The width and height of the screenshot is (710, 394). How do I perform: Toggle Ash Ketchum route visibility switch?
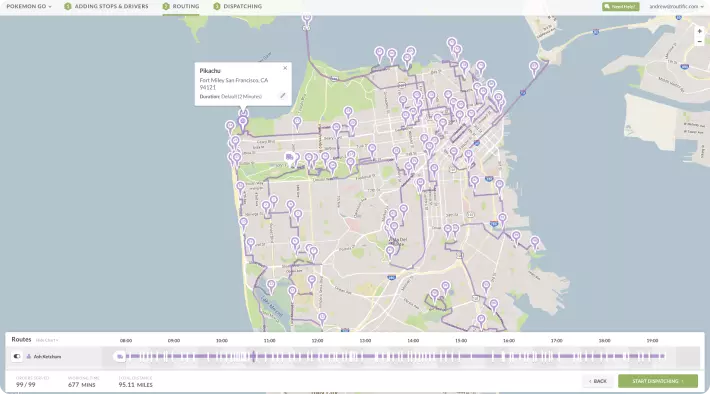[17, 356]
